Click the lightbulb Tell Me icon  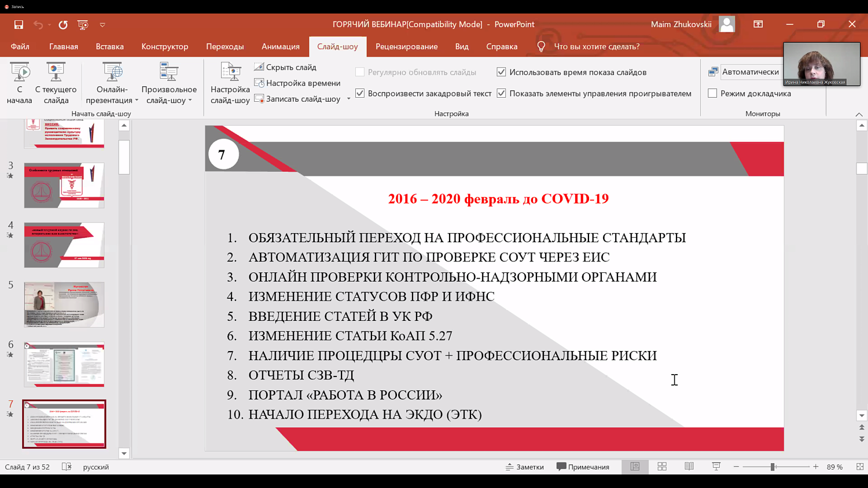(541, 46)
